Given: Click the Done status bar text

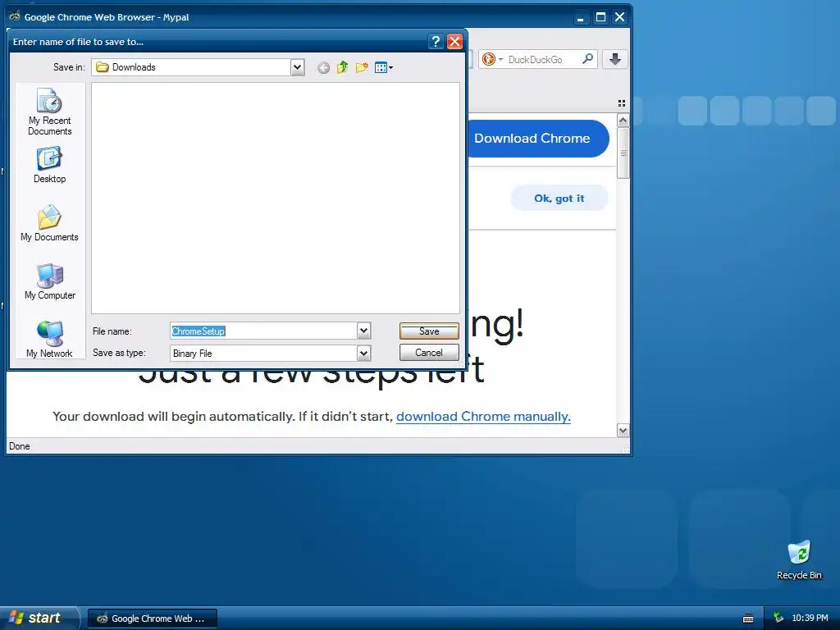Looking at the screenshot, I should [20, 446].
